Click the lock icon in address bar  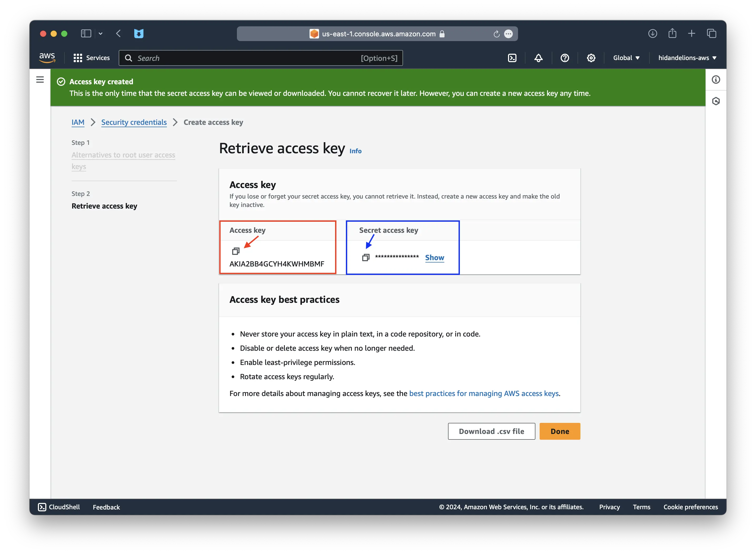point(442,34)
